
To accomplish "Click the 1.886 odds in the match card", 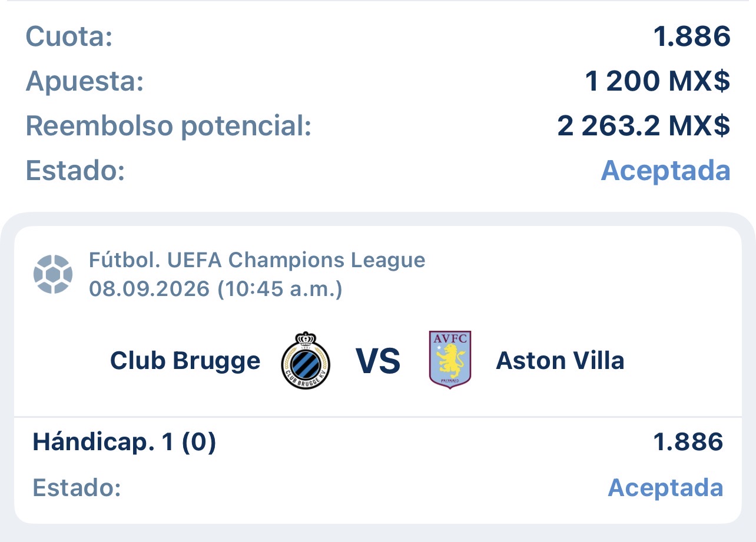I will (688, 442).
